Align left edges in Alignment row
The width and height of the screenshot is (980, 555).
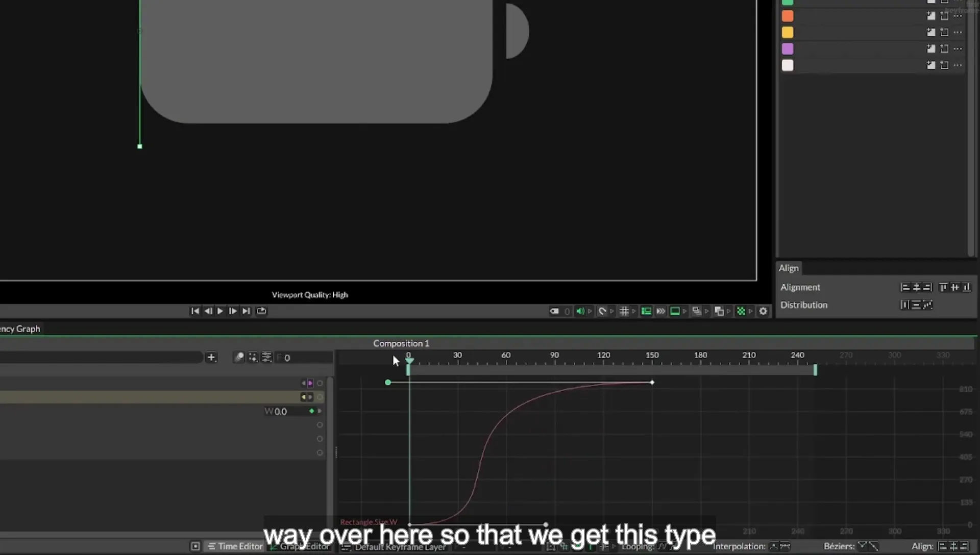pyautogui.click(x=905, y=288)
